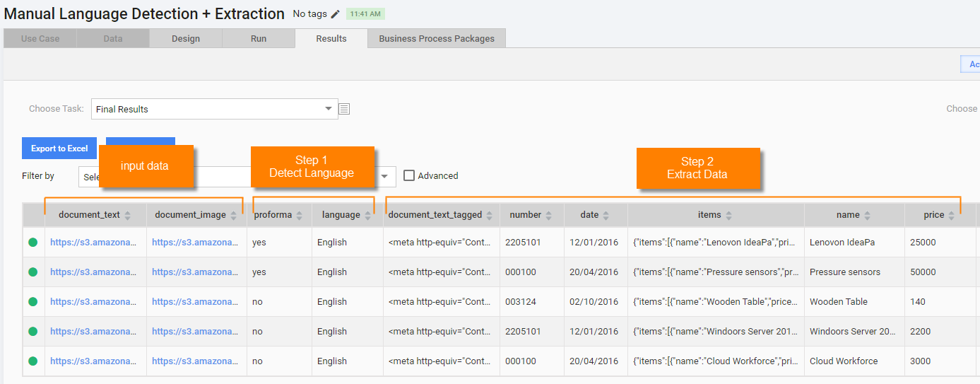Click Export to Excel button
This screenshot has width=980, height=384.
(59, 149)
